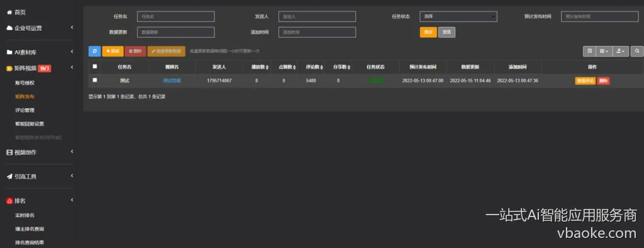Expand the AI素材库 chevron
The width and height of the screenshot is (644, 248).
[72, 52]
